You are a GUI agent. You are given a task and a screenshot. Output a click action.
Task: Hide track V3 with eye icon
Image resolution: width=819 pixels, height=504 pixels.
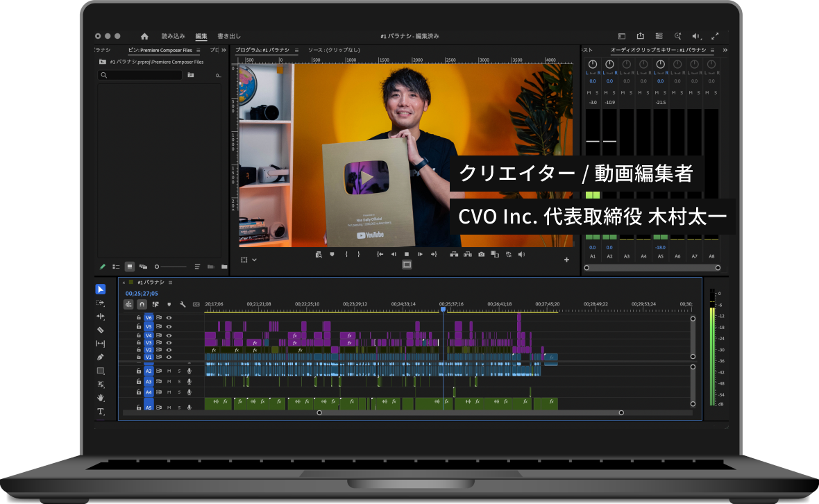pyautogui.click(x=169, y=343)
